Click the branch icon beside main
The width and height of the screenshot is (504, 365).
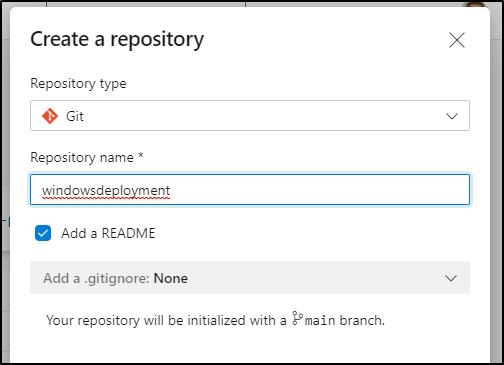pos(297,318)
